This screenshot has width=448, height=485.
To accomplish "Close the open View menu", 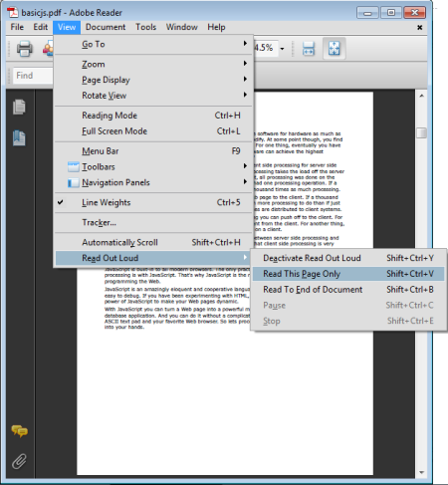I will [67, 27].
